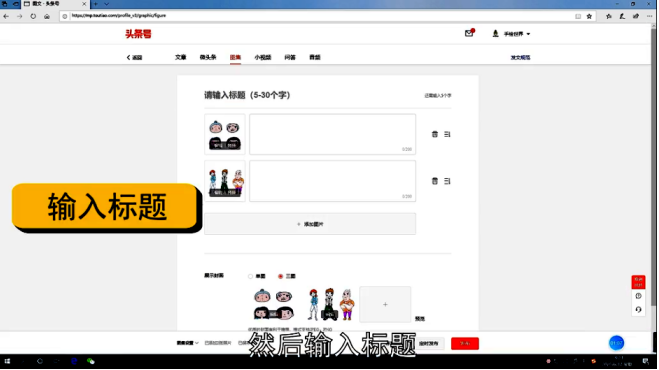659x370 pixels.
Task: Click the second image description box
Action: click(332, 181)
